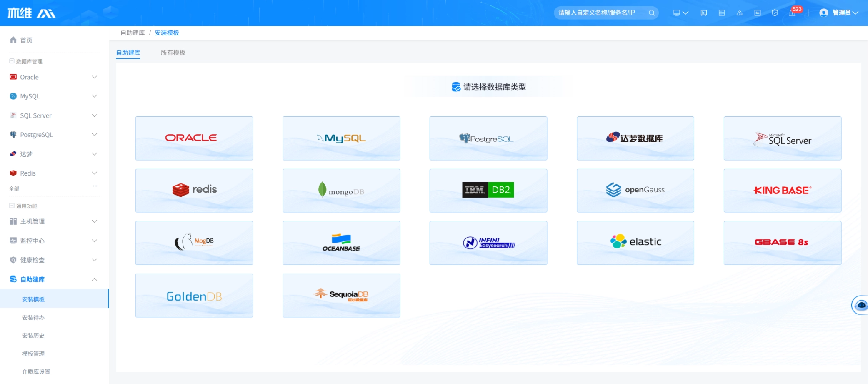Open the 管理员 user menu
The height and width of the screenshot is (384, 868).
[x=839, y=13]
